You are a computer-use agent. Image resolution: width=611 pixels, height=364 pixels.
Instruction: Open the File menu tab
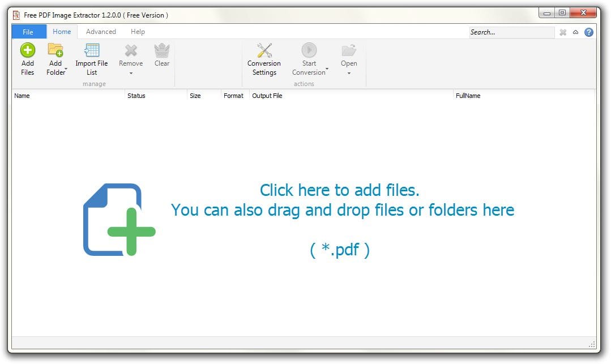28,32
